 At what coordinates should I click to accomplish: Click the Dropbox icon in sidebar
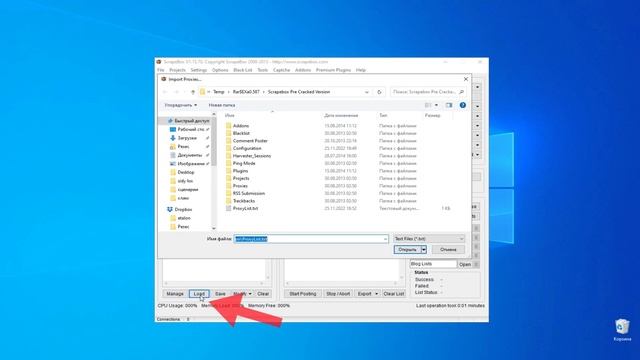[x=170, y=209]
